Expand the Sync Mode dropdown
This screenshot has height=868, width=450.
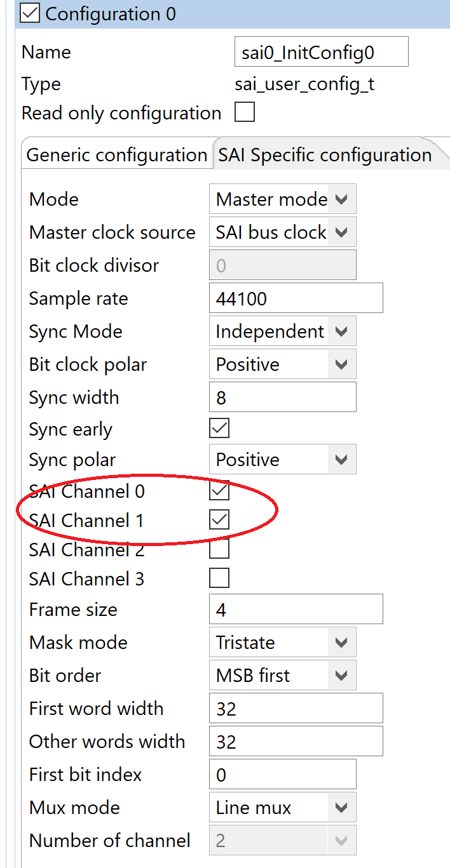[341, 331]
